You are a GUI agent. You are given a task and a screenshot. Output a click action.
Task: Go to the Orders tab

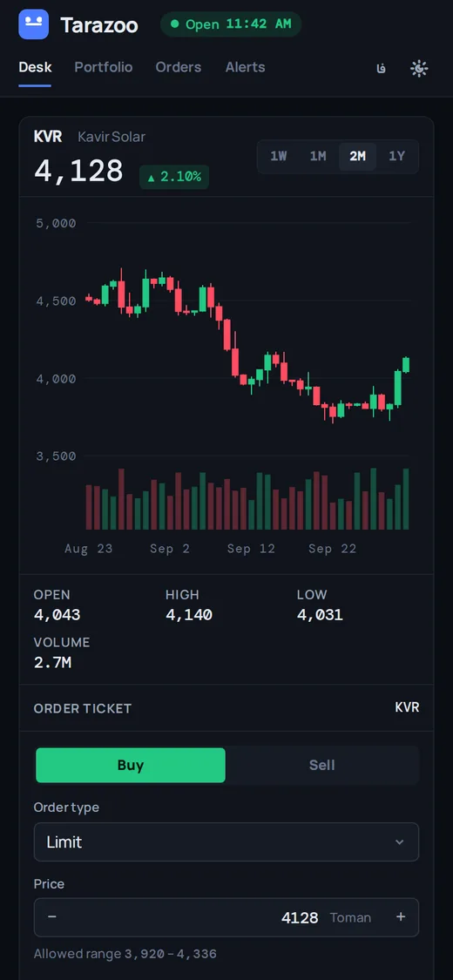tap(179, 67)
